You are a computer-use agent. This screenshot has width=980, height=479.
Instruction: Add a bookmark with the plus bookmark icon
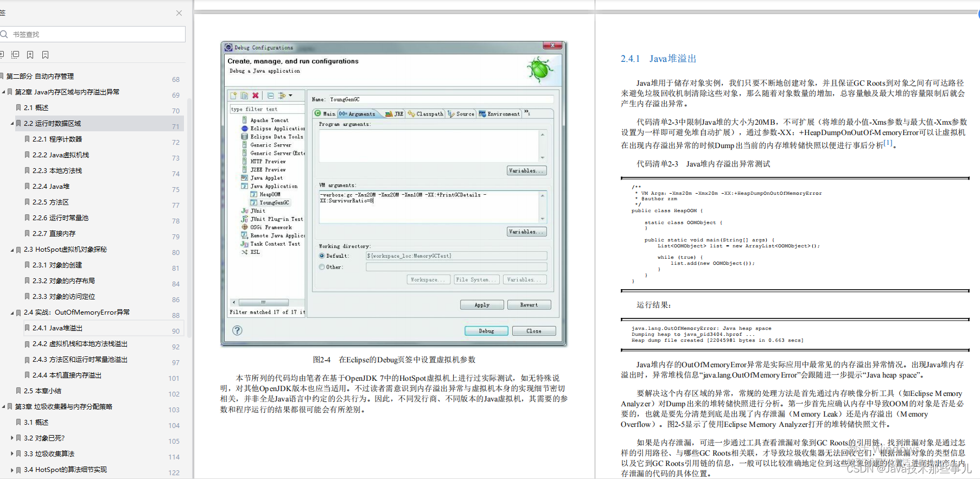pyautogui.click(x=30, y=55)
